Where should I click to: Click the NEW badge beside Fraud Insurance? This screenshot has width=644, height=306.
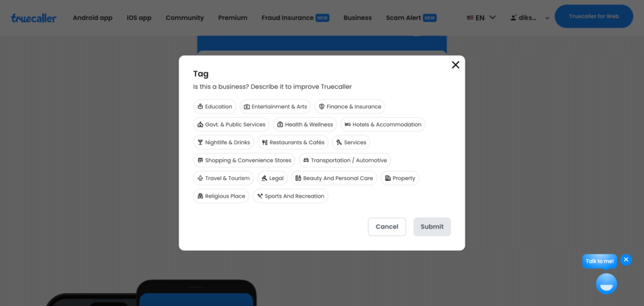click(x=323, y=18)
